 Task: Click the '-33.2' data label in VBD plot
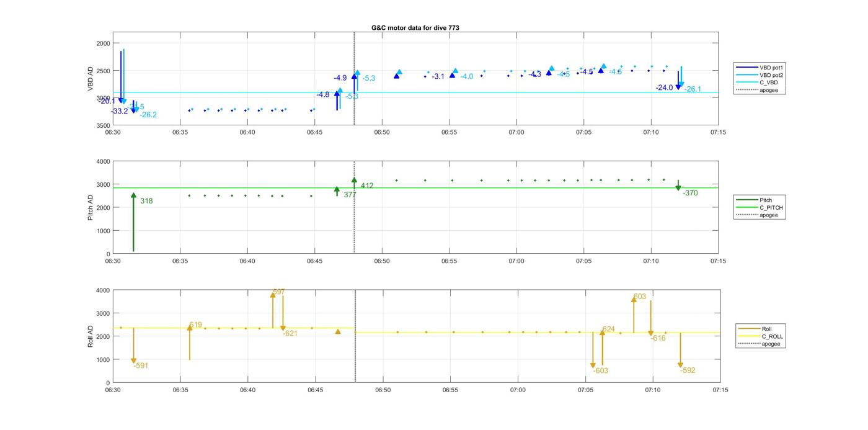point(120,112)
